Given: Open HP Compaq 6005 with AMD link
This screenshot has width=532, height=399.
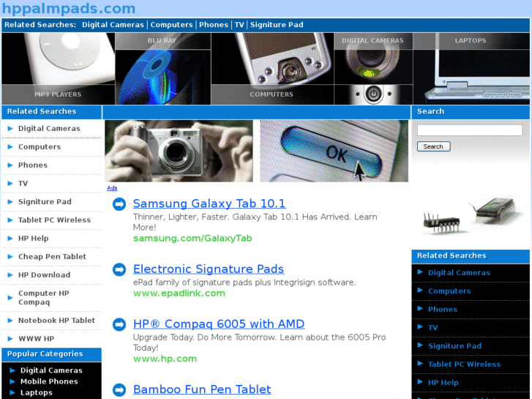Looking at the screenshot, I should point(219,324).
